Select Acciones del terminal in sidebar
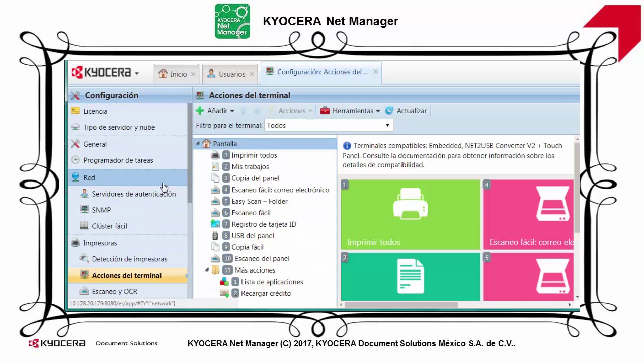Screen dimensions: 644x362 (x=128, y=275)
